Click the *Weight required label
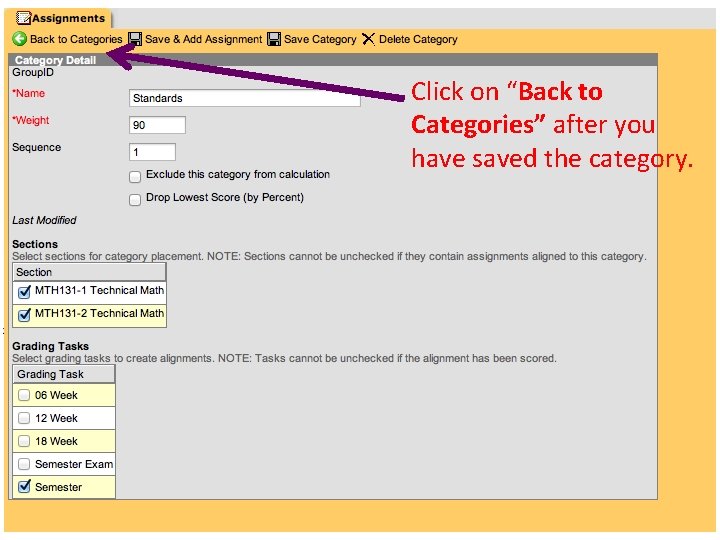The width and height of the screenshot is (720, 540). (31, 120)
